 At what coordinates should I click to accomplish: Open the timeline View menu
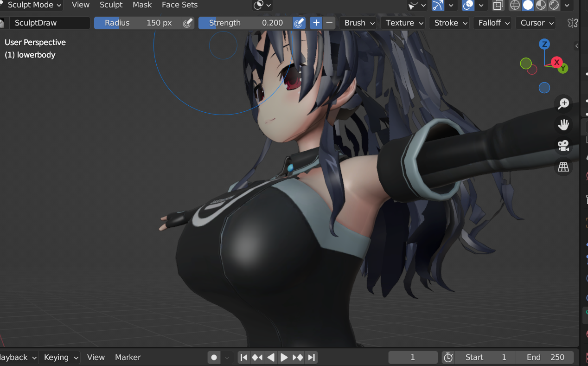coord(96,357)
